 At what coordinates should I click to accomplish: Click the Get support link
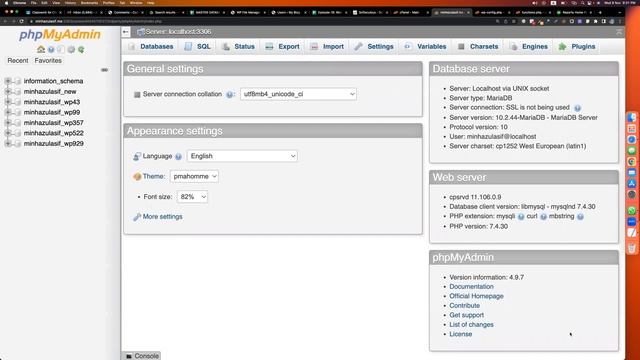467,315
